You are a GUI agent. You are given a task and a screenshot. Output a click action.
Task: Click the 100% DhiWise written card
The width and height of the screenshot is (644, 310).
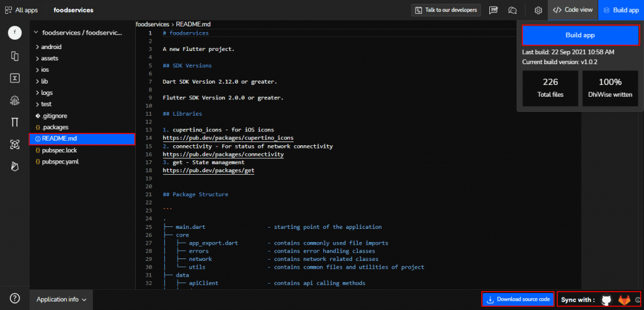point(610,88)
